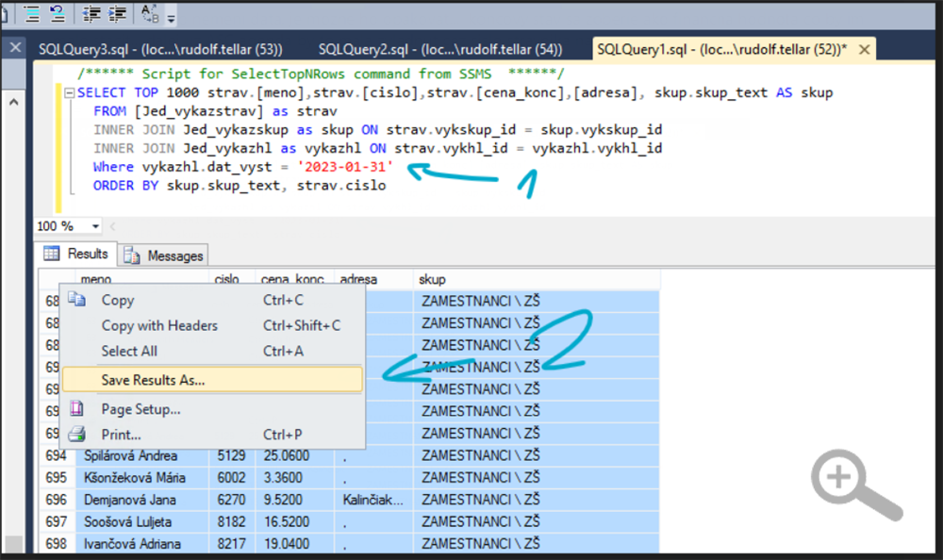Screen dimensions: 943x560
Task: Click the uncomment selected lines icon
Action: (58, 13)
